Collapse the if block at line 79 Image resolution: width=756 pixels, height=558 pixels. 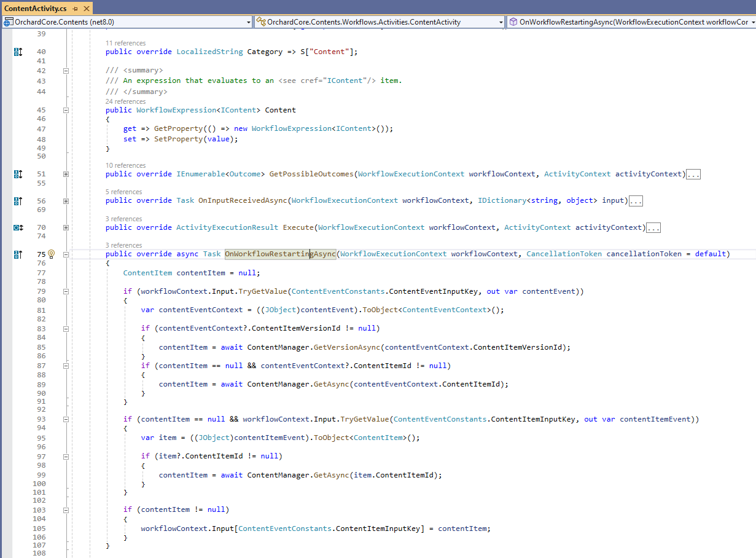(66, 292)
